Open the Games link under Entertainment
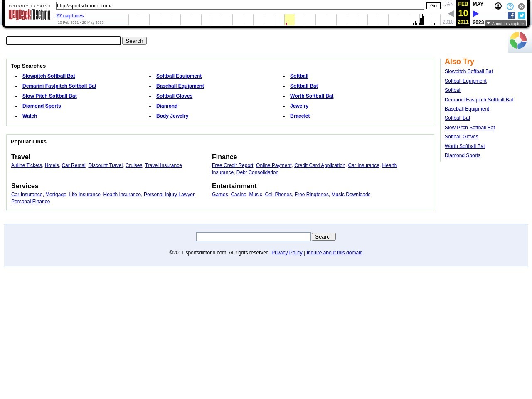532x399 pixels. 220,195
